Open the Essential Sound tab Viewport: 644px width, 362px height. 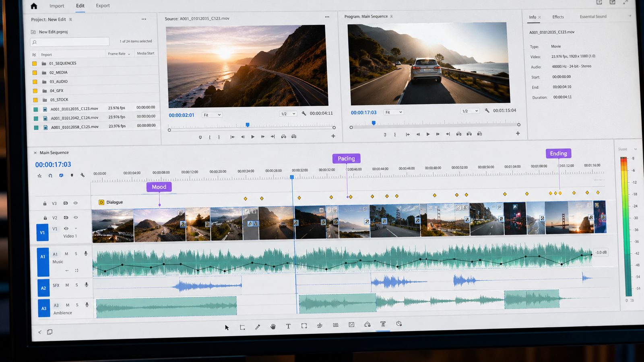pyautogui.click(x=593, y=16)
